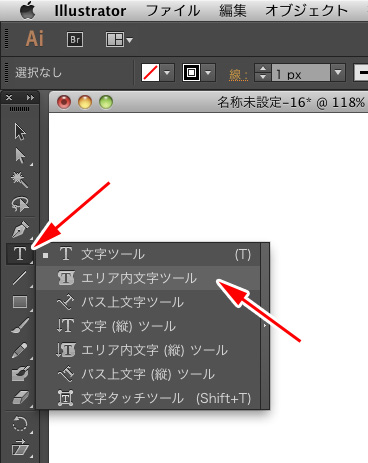Viewport: 368px width, 463px height.
Task: Open the arrange documents dropdown
Action: pyautogui.click(x=119, y=40)
